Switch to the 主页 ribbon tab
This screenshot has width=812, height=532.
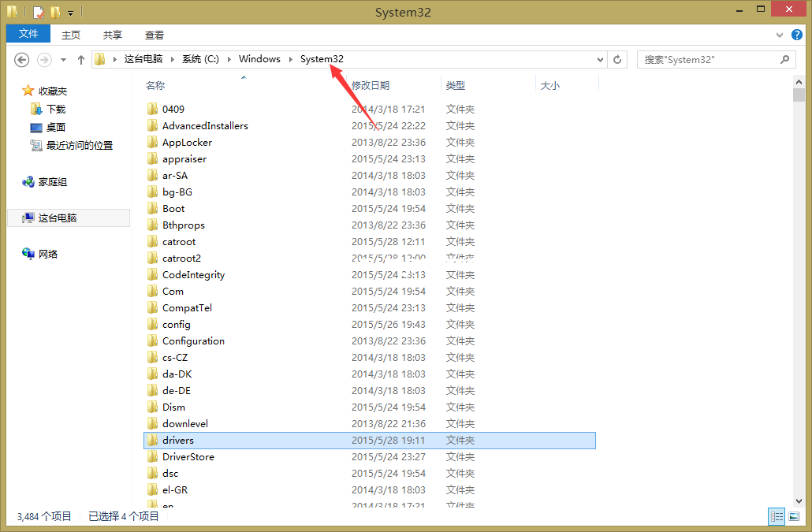click(x=71, y=35)
